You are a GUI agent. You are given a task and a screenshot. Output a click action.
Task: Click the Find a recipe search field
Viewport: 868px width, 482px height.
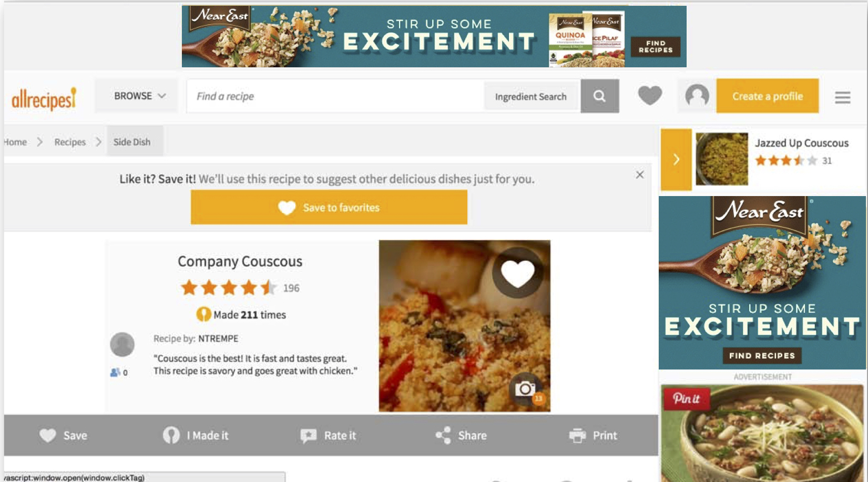[335, 96]
